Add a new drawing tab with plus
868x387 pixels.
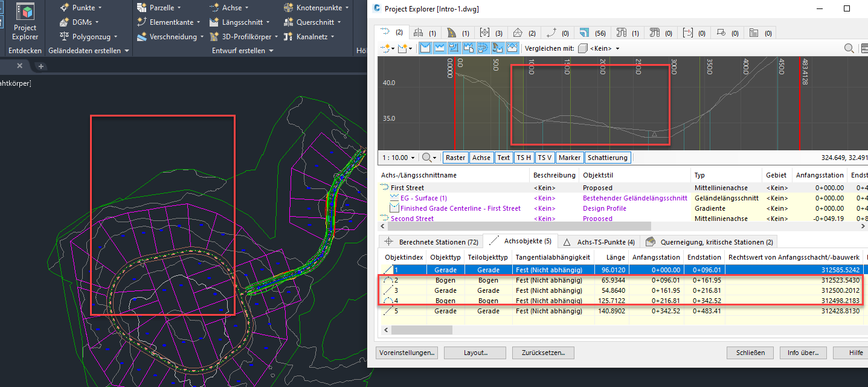(40, 66)
